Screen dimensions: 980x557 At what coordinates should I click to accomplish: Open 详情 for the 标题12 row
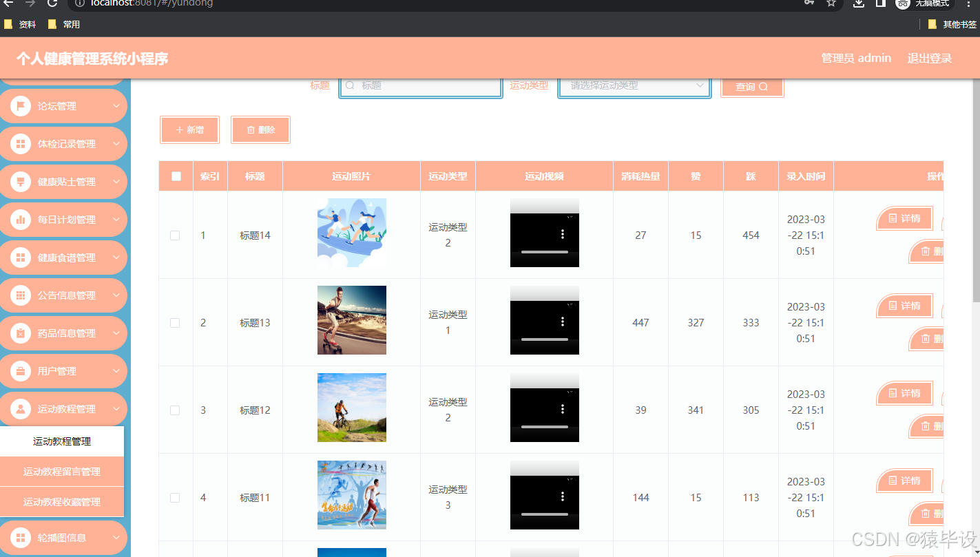(905, 393)
